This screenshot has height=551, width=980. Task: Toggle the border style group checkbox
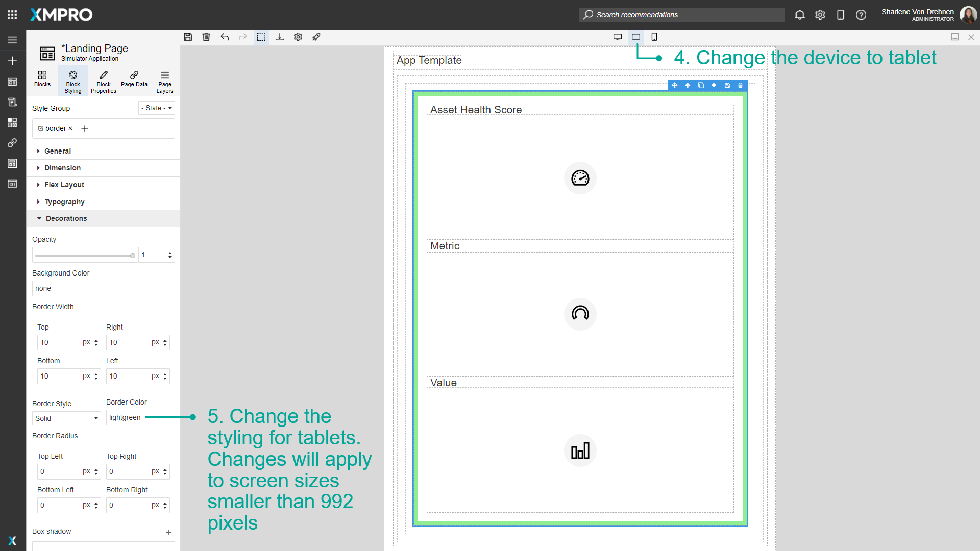coord(41,128)
